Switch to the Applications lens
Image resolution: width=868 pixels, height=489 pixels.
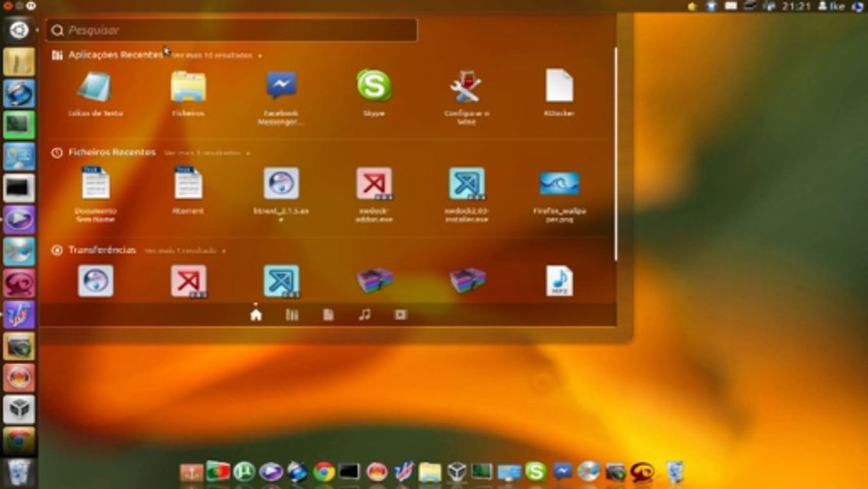292,314
